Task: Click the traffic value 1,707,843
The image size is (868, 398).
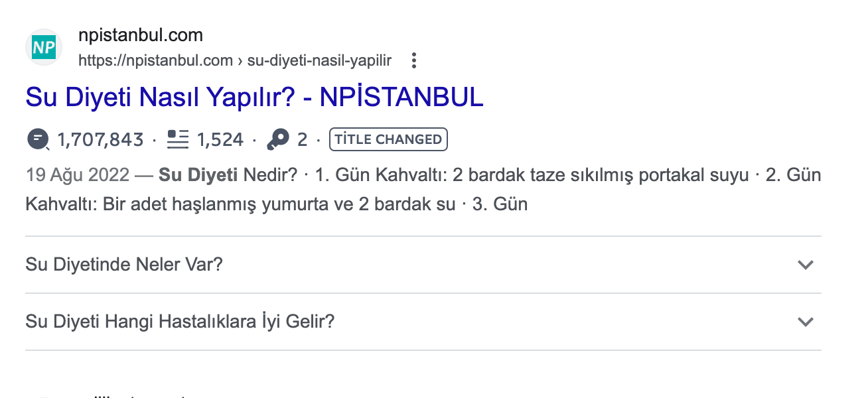Action: pos(100,139)
